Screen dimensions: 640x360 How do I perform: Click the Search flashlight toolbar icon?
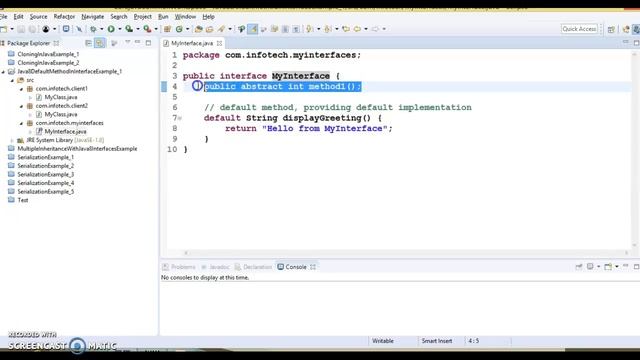pyautogui.click(x=221, y=29)
